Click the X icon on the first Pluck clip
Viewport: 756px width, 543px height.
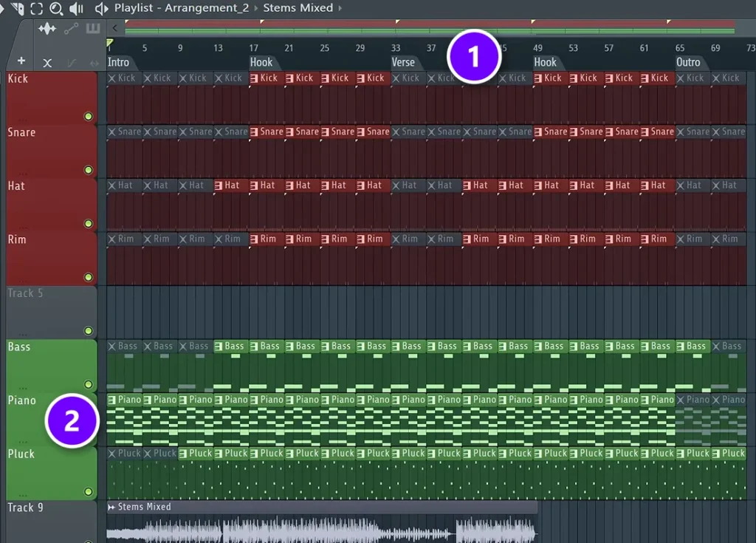tap(112, 453)
